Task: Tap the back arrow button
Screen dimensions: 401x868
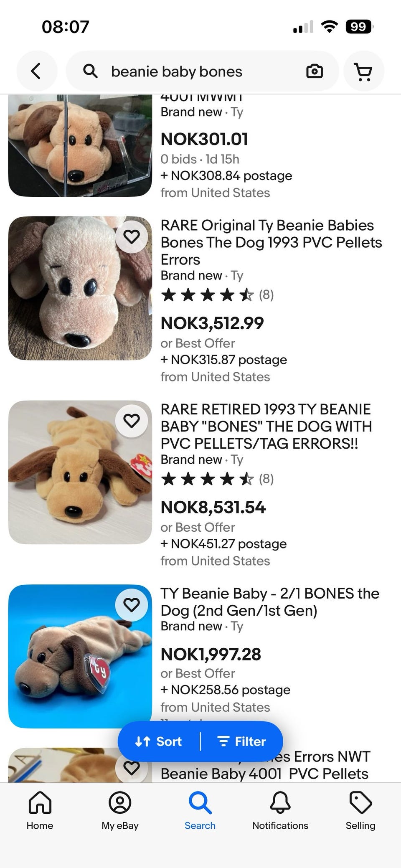Action: pyautogui.click(x=36, y=71)
